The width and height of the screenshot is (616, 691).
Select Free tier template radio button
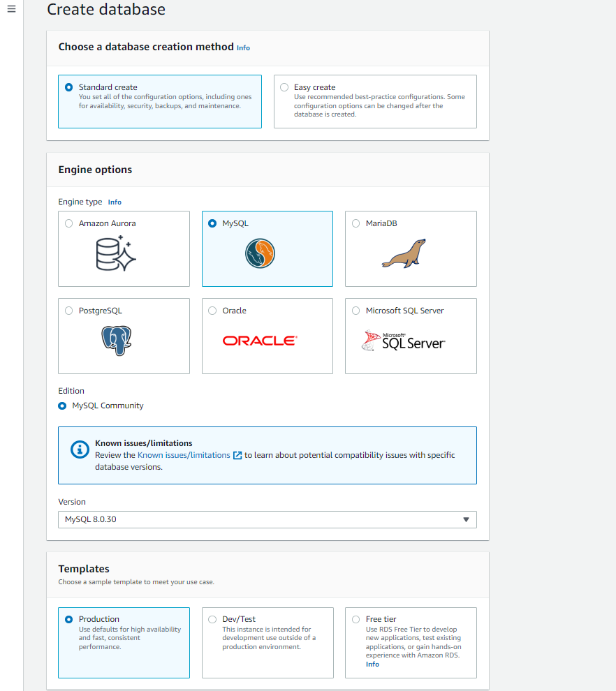click(x=356, y=619)
